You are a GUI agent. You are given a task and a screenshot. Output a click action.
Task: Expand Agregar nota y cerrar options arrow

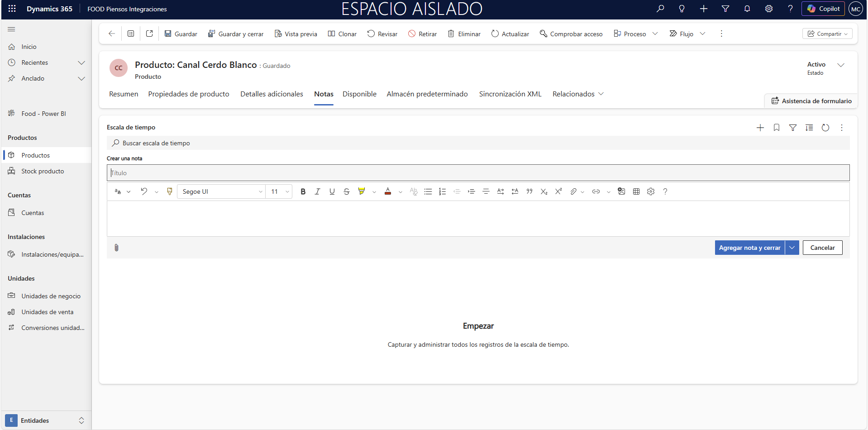[792, 248]
